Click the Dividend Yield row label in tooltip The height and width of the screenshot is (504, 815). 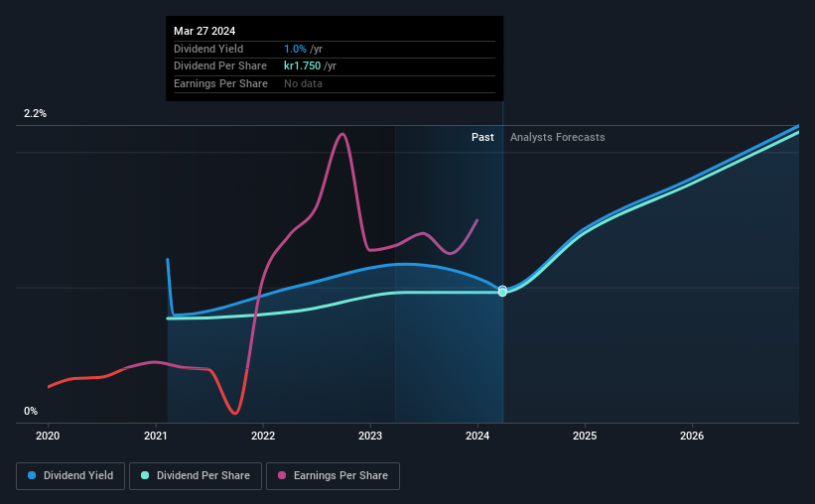point(208,49)
